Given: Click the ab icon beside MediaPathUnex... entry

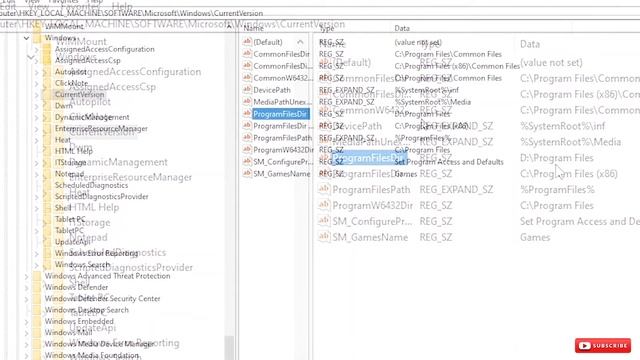Looking at the screenshot, I should click(247, 102).
